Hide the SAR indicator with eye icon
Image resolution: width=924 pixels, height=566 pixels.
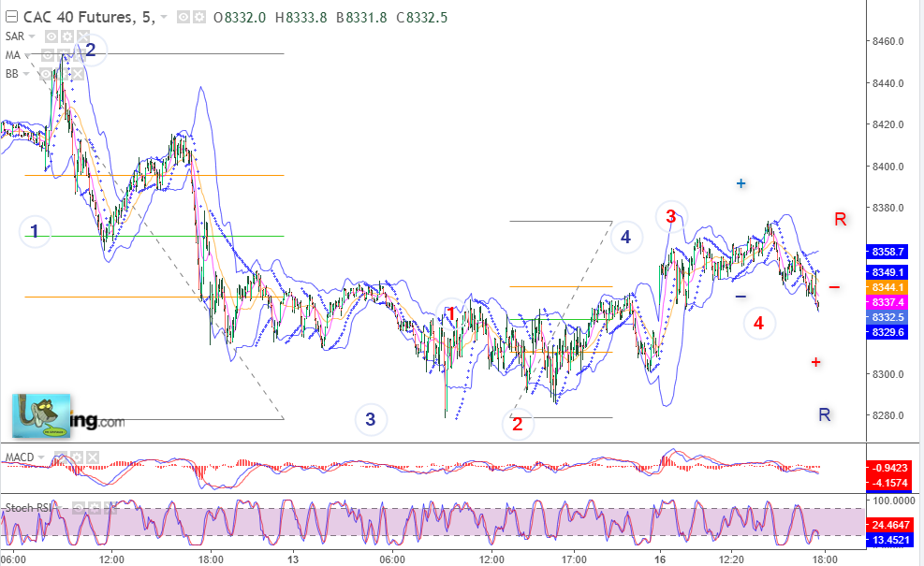[51, 36]
